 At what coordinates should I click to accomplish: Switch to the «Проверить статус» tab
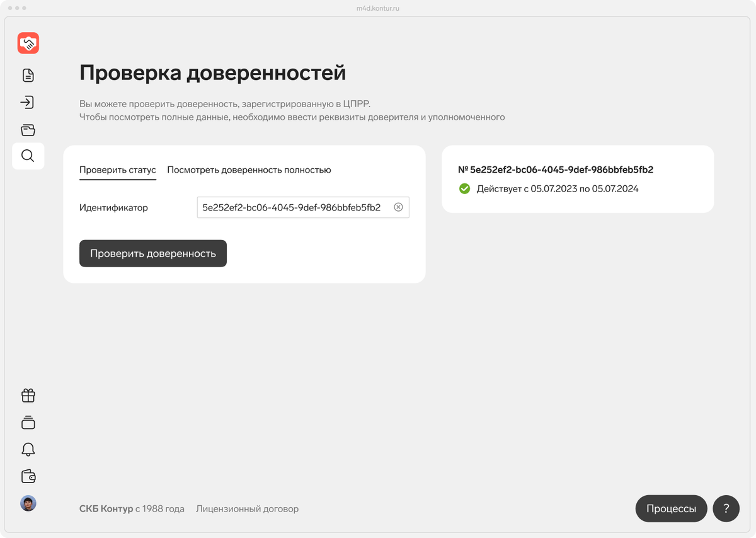point(117,169)
